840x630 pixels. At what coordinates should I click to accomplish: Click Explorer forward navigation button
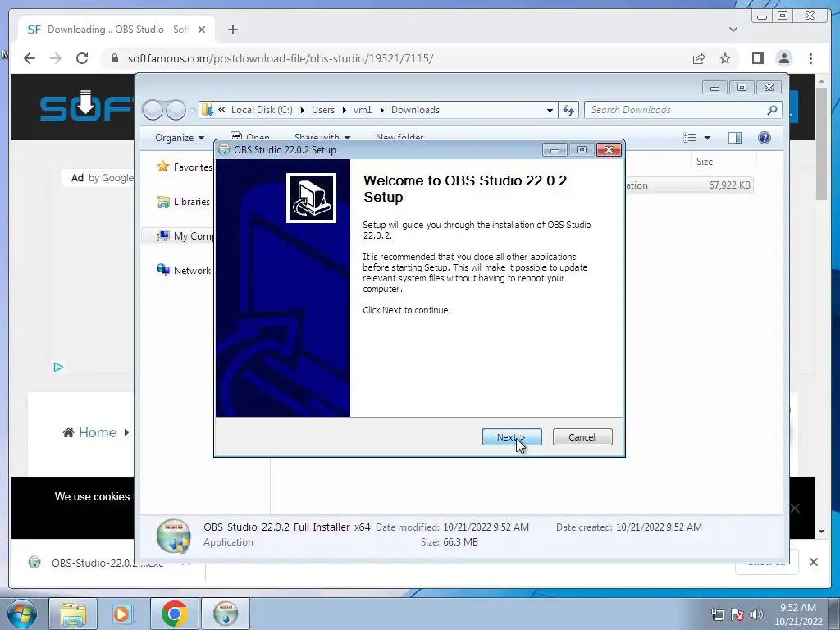click(176, 110)
